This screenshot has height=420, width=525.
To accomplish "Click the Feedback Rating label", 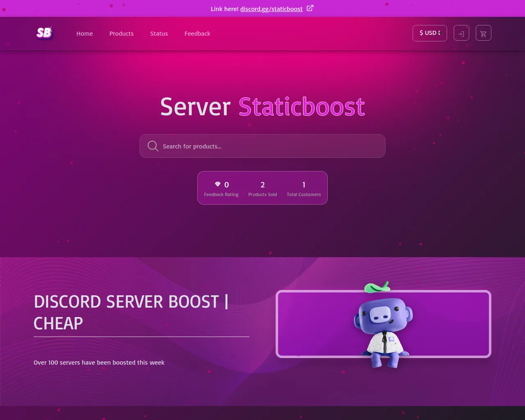I will tap(221, 194).
